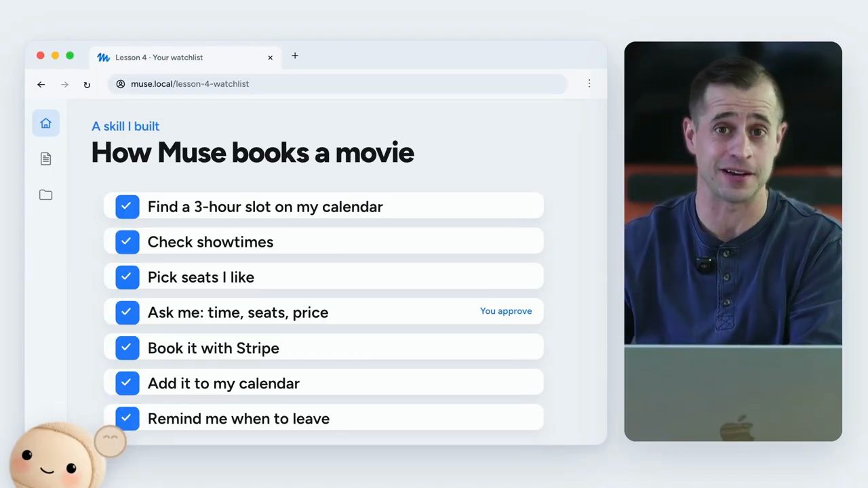Click the small sleepy face bubble

pyautogui.click(x=110, y=441)
